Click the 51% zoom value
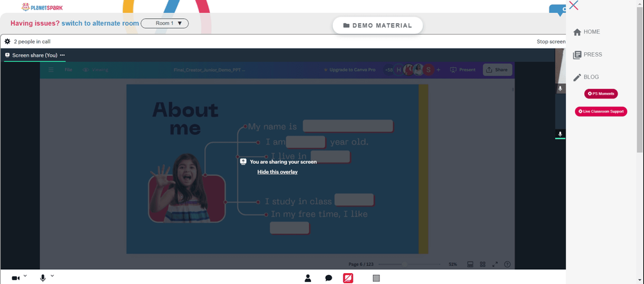 coord(453,264)
